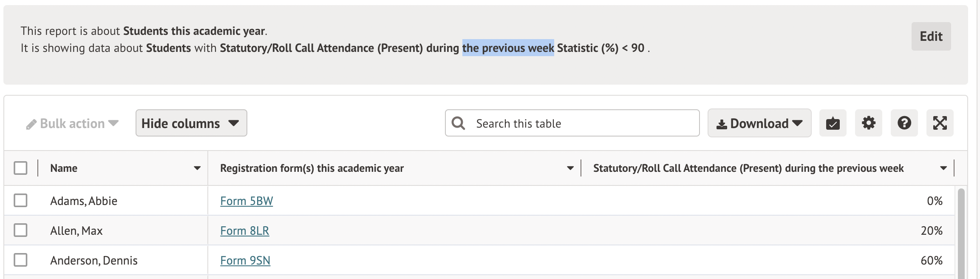980x279 pixels.
Task: Open Statutory/Roll Call Attendance column arrow
Action: tap(943, 168)
